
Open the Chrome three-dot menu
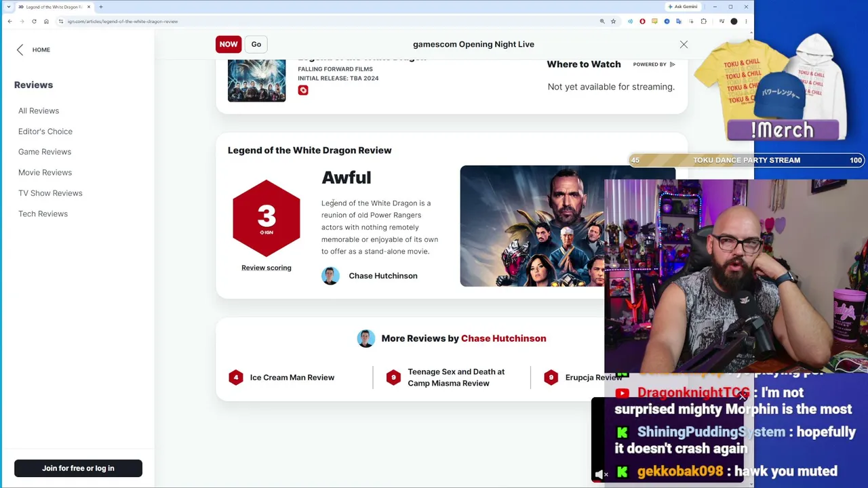click(x=746, y=22)
